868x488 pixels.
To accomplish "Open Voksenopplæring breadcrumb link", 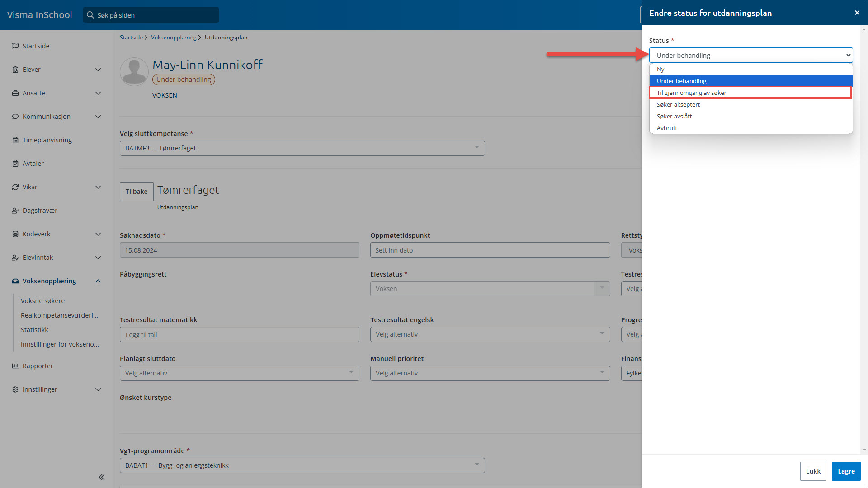I will click(174, 38).
